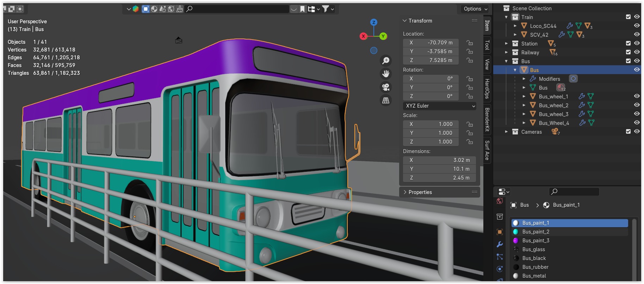Open the Physics properties tab icon
Viewport: 644px width, 284px height.
click(x=500, y=269)
